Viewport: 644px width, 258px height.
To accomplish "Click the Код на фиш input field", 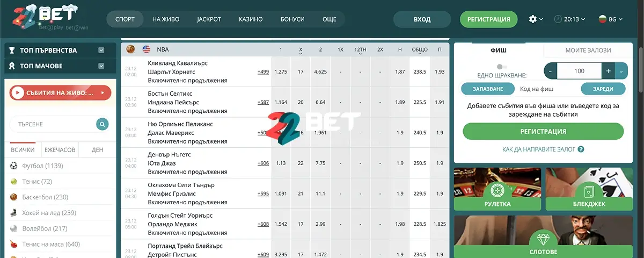I will tap(547, 89).
